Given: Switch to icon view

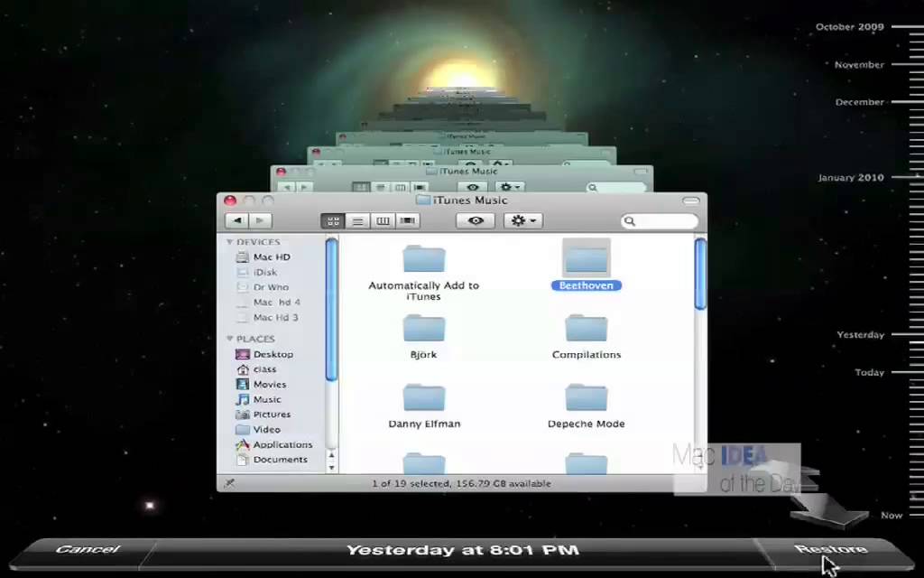Looking at the screenshot, I should click(x=333, y=221).
